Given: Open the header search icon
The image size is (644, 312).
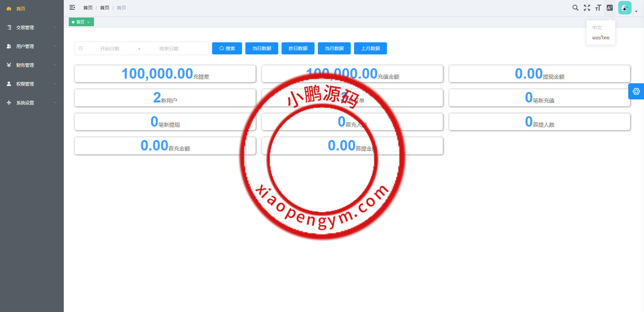Looking at the screenshot, I should pyautogui.click(x=575, y=8).
